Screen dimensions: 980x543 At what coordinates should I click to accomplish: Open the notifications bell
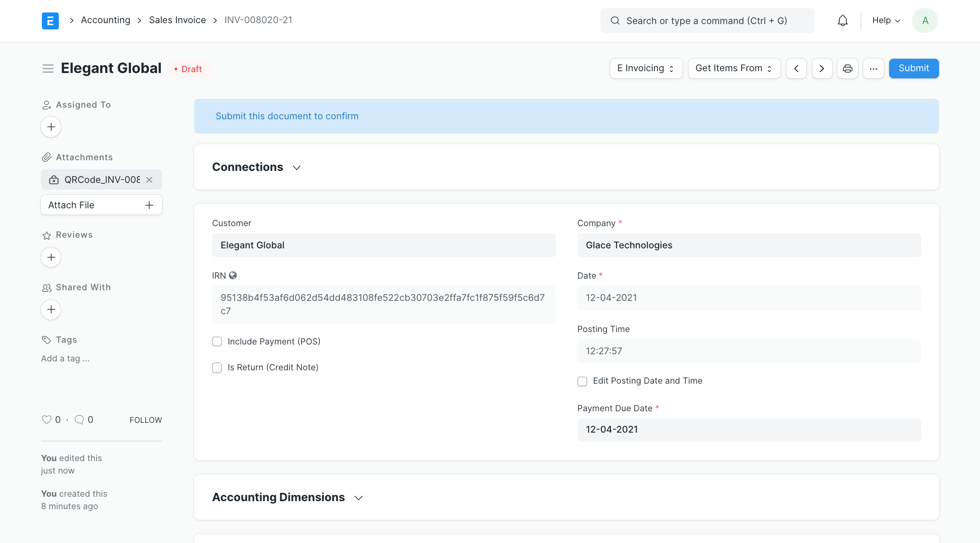pos(842,20)
